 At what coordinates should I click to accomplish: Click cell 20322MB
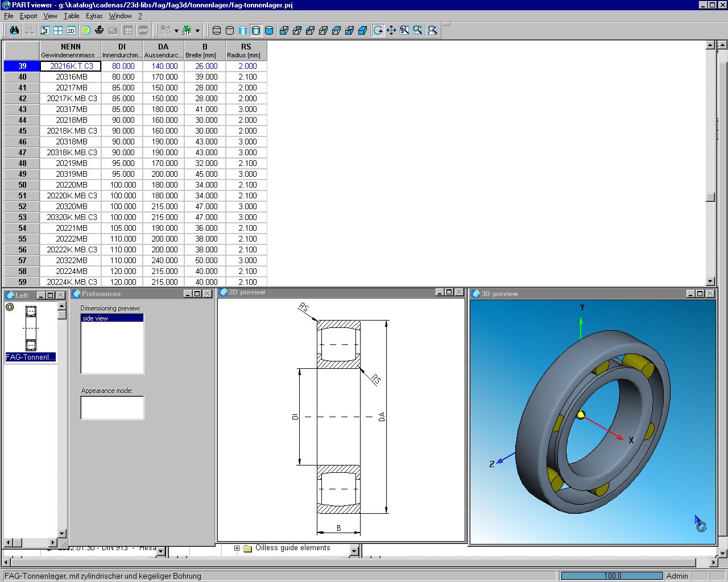point(71,260)
